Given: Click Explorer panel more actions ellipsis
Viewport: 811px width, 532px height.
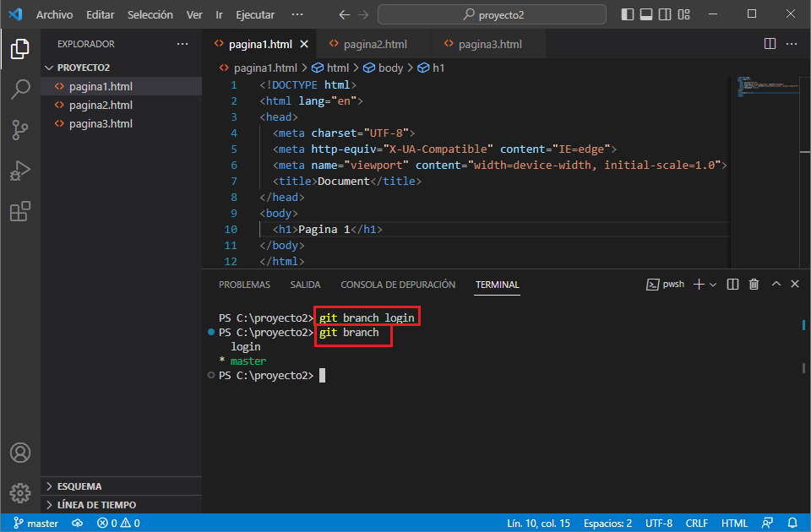Looking at the screenshot, I should click(182, 44).
